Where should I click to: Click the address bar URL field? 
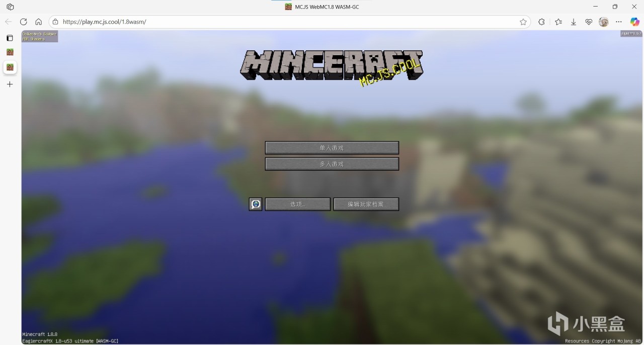(x=289, y=22)
